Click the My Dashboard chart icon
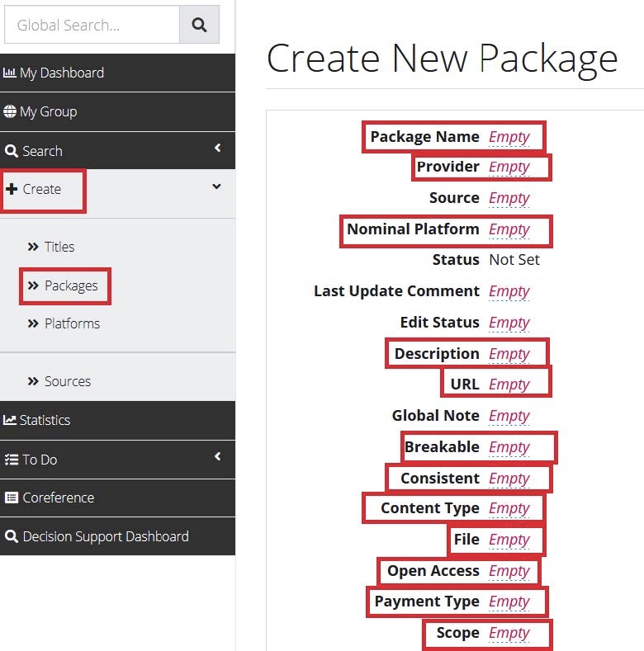This screenshot has height=651, width=644. tap(10, 73)
